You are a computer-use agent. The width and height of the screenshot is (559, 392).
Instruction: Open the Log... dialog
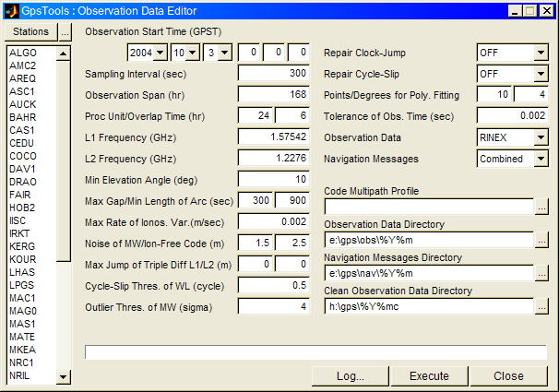coord(350,376)
